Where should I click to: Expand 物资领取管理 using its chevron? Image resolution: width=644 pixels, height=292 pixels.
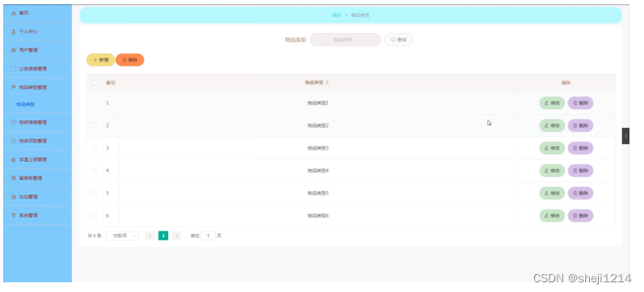64,141
